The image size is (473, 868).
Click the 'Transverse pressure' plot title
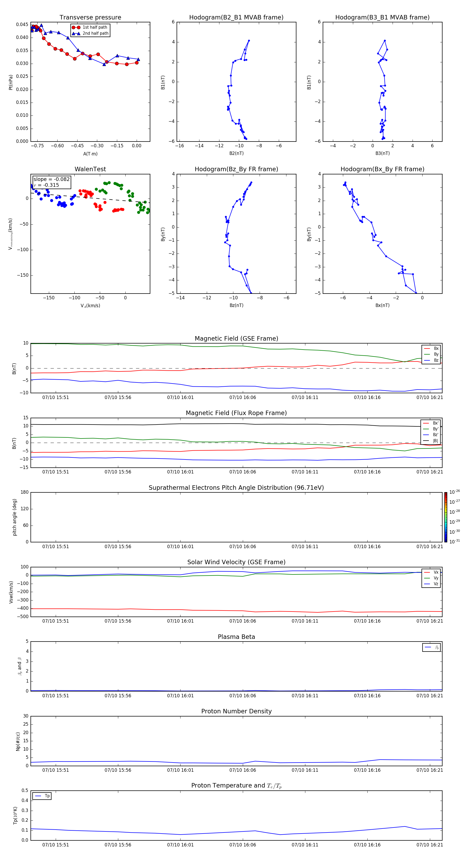pyautogui.click(x=90, y=18)
